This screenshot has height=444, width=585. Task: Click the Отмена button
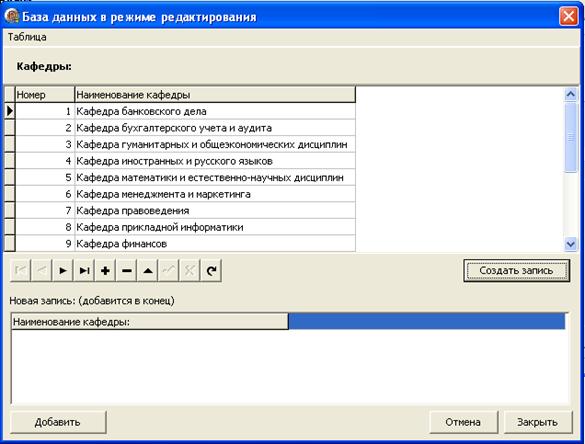click(463, 422)
